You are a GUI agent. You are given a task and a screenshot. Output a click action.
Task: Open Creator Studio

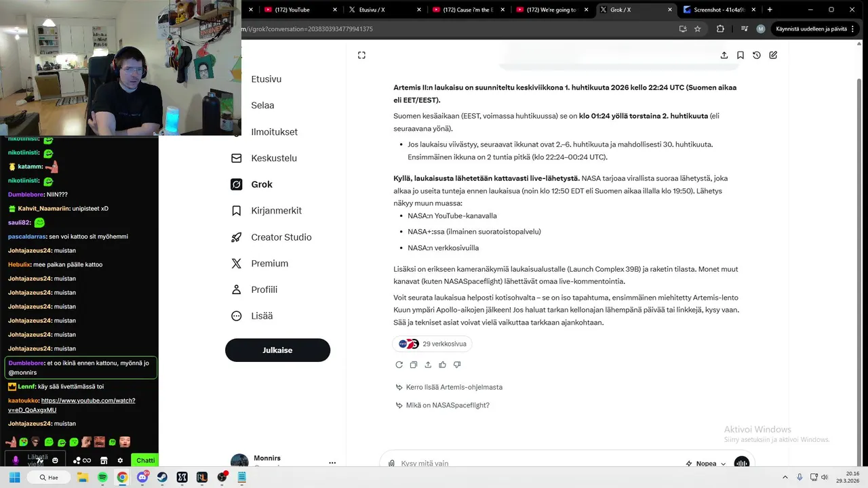point(271,237)
